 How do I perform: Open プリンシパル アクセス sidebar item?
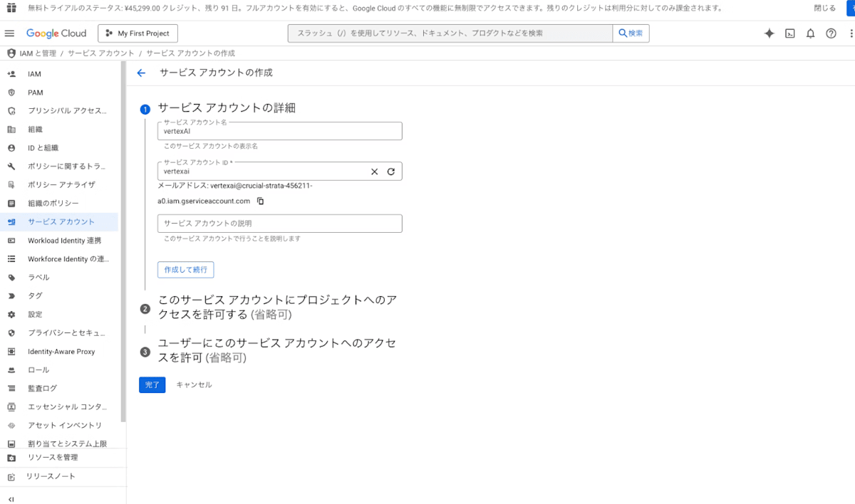60,111
